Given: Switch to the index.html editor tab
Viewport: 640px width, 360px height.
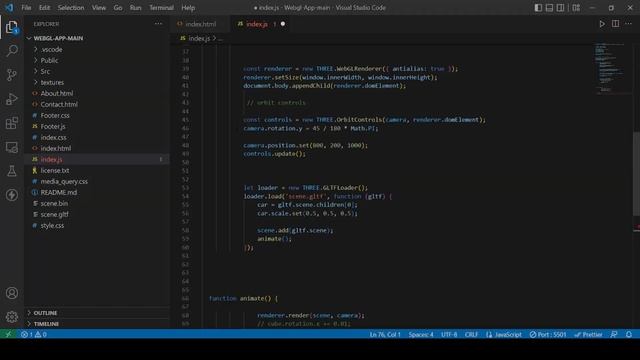Looking at the screenshot, I should click(x=200, y=24).
